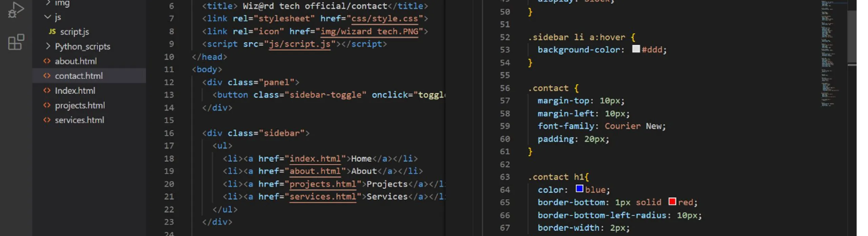Open the #ddd color swatch picker

pyautogui.click(x=636, y=49)
